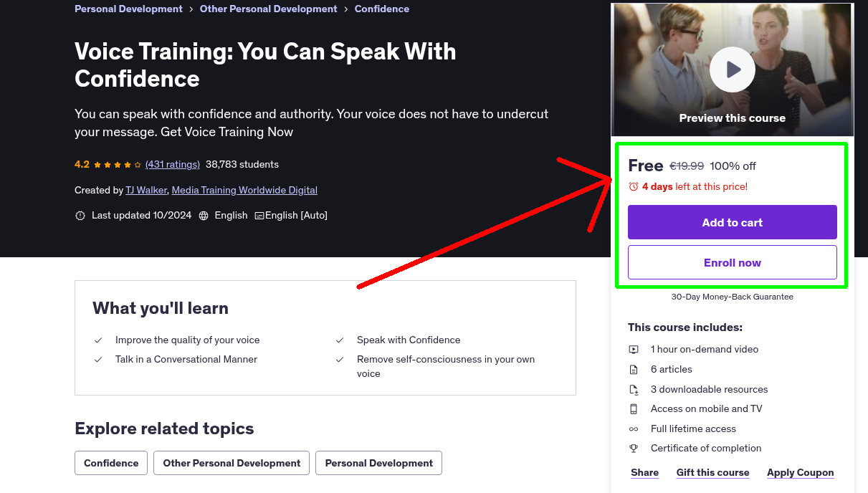Click Apply Coupon
The image size is (868, 493).
(801, 473)
